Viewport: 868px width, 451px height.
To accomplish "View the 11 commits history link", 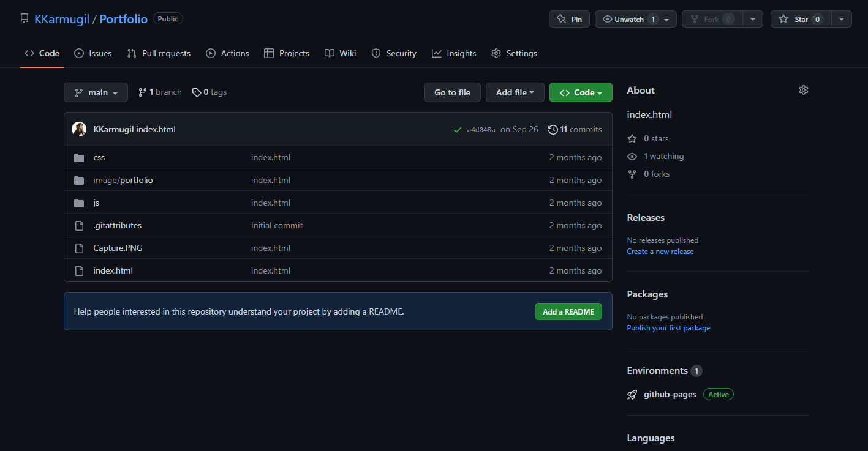I will (x=575, y=130).
